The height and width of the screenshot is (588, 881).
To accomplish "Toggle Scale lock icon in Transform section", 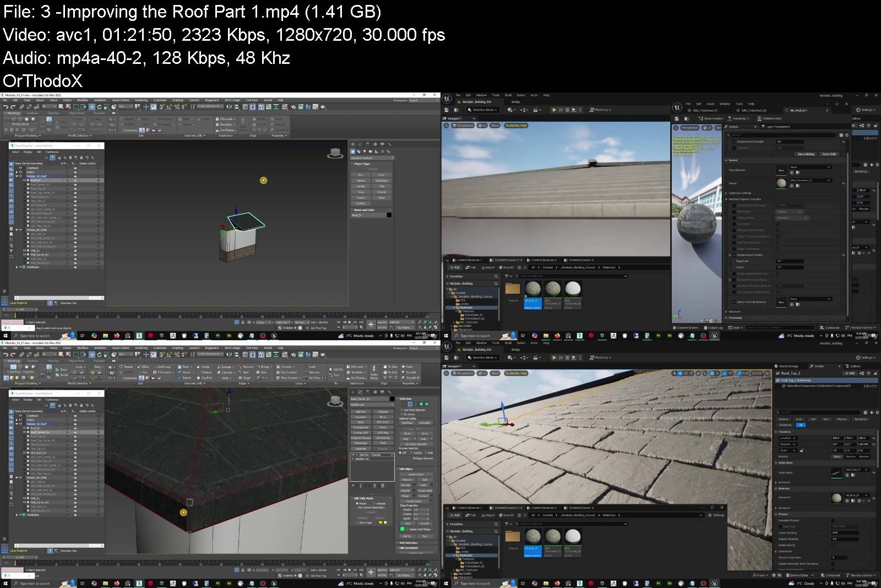I will [801, 450].
